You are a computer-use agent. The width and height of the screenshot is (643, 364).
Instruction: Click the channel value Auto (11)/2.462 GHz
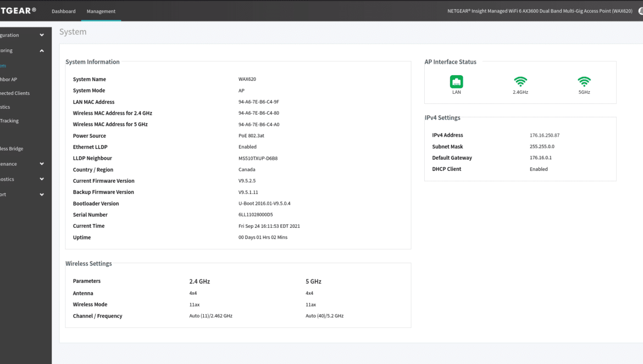point(211,316)
